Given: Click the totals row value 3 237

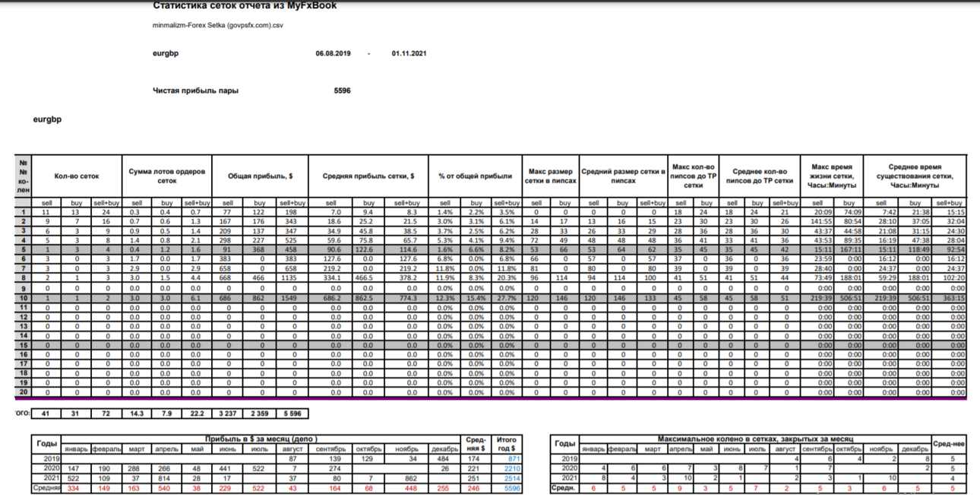Looking at the screenshot, I should click(x=229, y=414).
